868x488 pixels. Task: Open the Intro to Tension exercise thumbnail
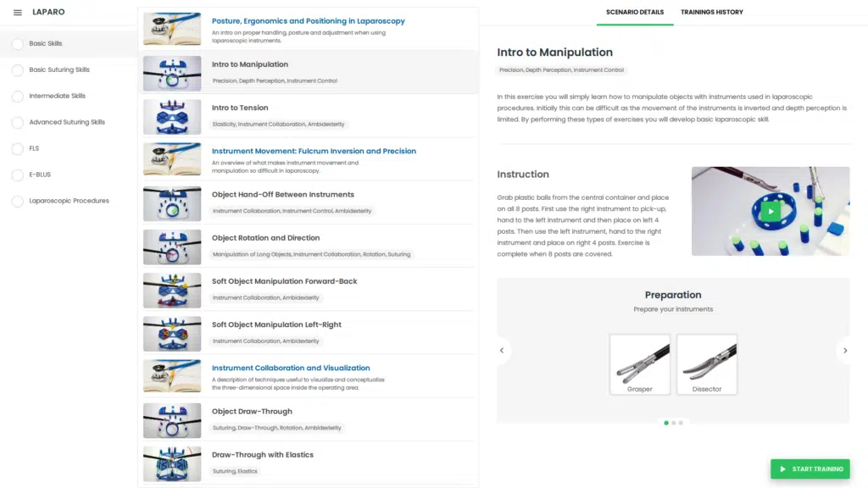[x=172, y=117]
